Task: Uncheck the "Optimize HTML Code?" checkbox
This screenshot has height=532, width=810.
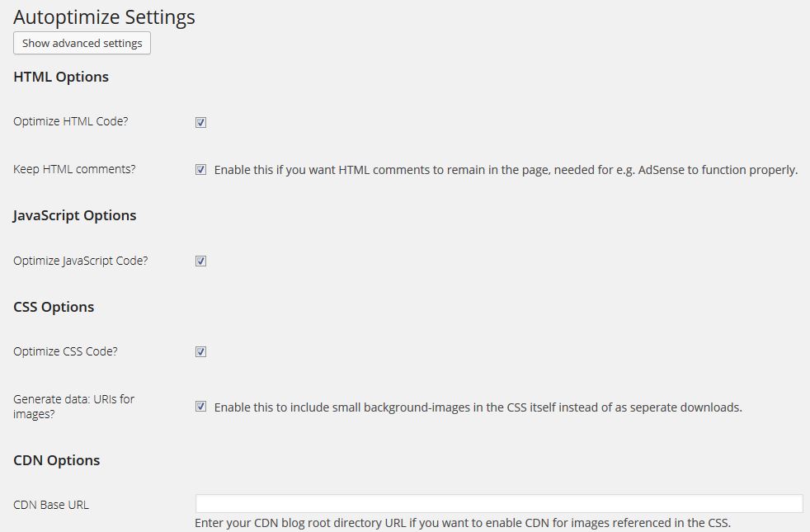Action: coord(200,121)
